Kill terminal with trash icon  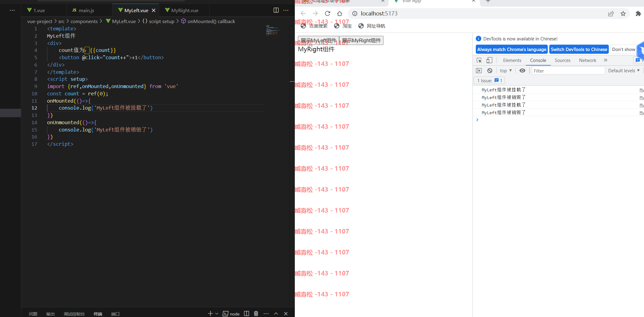click(256, 314)
